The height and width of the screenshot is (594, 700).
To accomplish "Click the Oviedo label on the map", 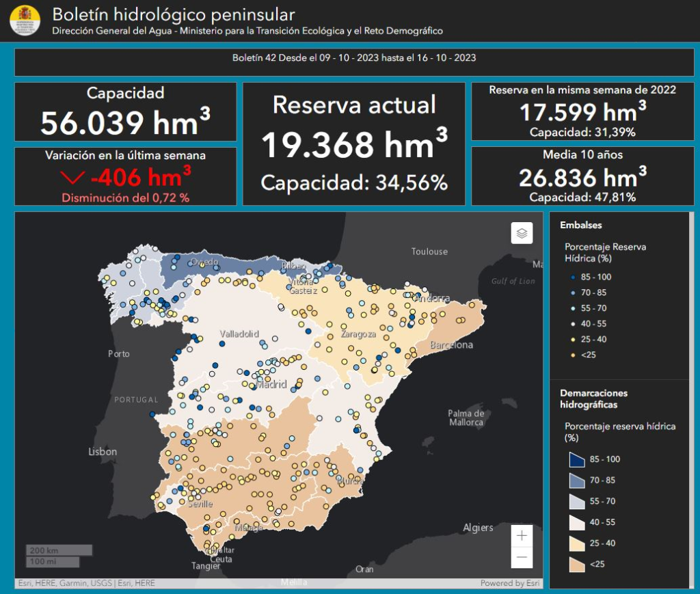I will pos(204,262).
